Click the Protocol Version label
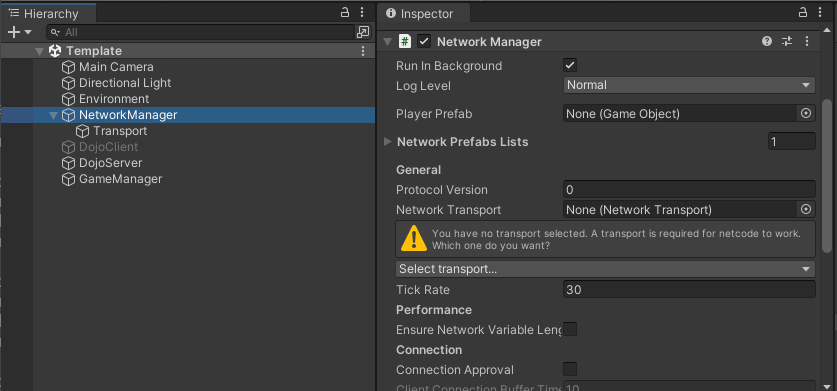 point(441,190)
